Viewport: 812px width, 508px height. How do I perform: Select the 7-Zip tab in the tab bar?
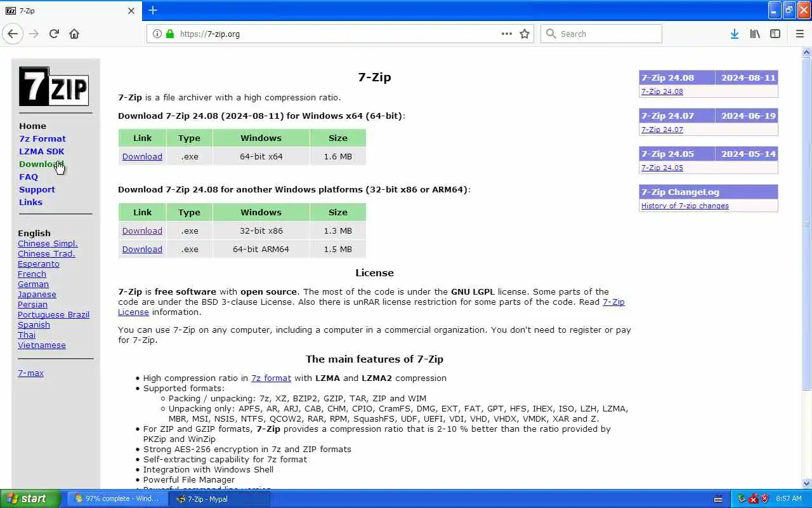[70, 11]
